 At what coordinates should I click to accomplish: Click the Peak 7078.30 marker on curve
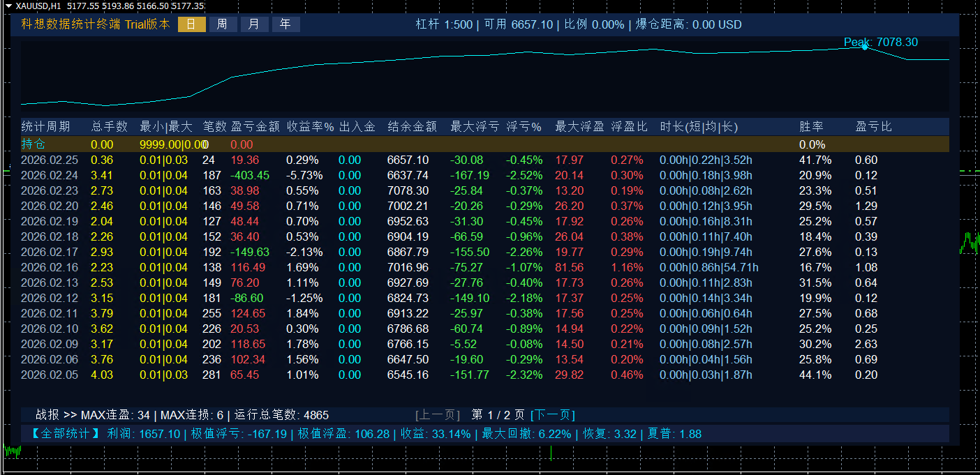(865, 47)
